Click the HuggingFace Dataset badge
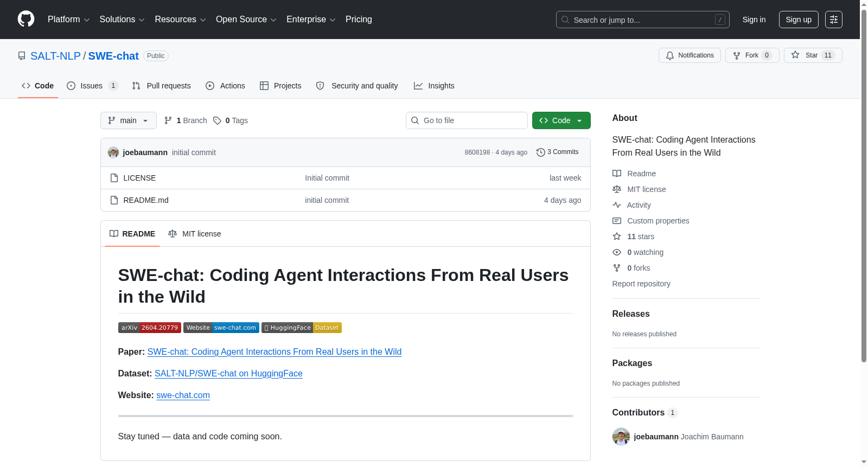This screenshot has width=868, height=467. [x=302, y=328]
